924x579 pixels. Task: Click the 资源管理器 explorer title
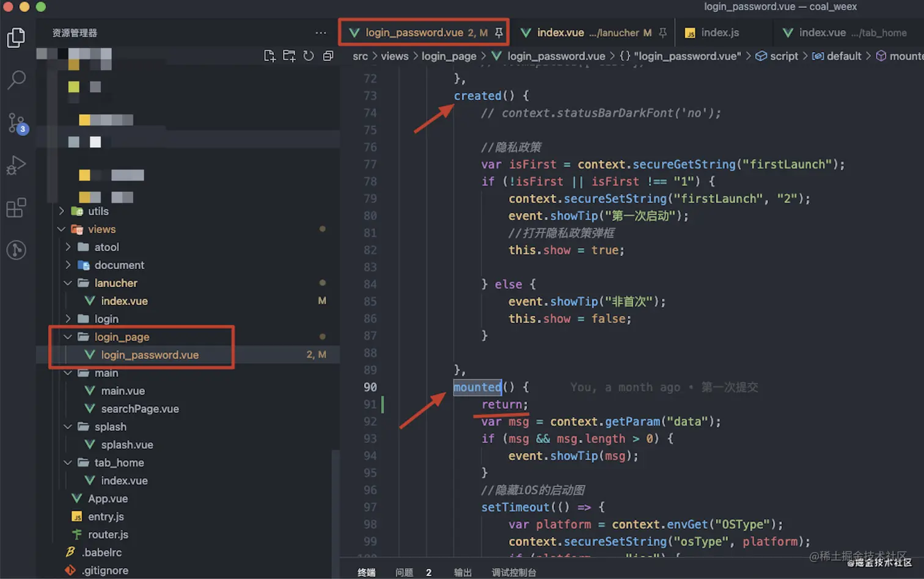click(75, 33)
